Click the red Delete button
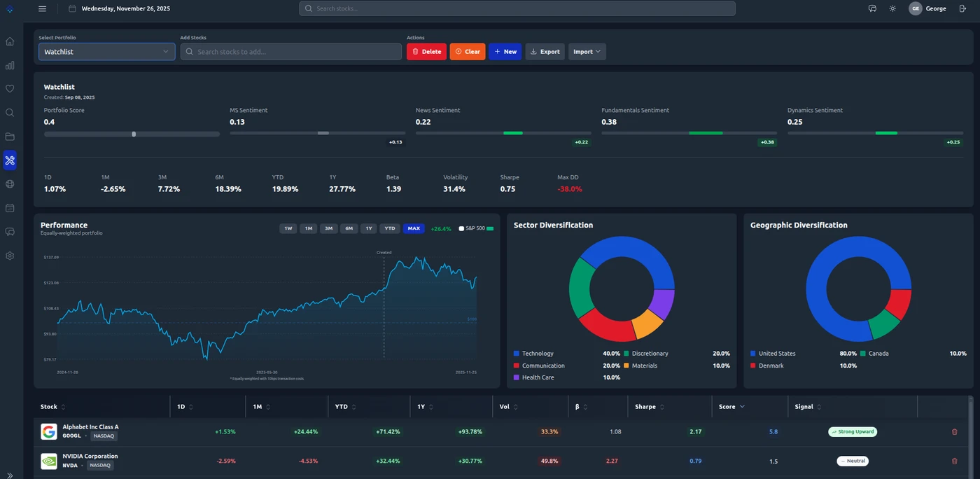 (426, 51)
